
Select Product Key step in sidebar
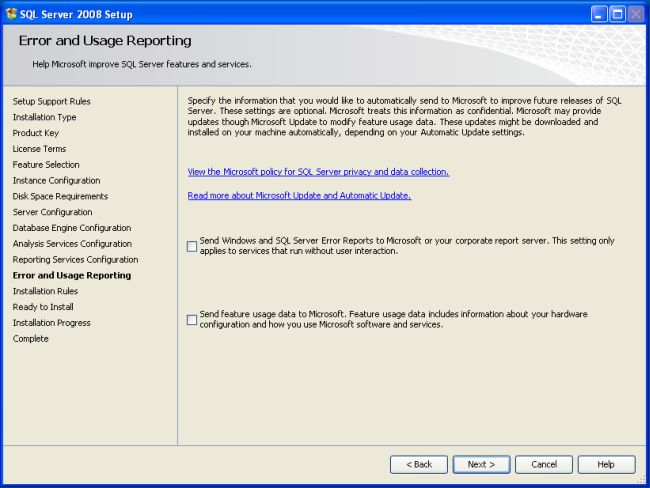pos(36,133)
